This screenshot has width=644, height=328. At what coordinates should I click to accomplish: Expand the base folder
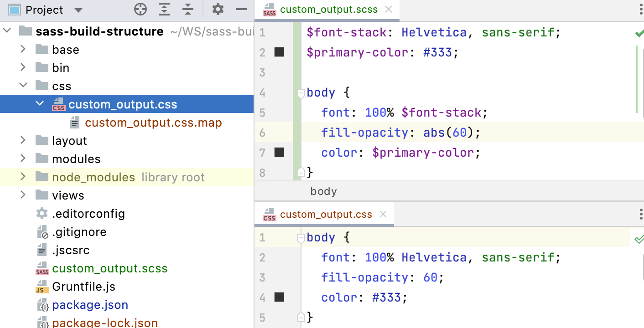pyautogui.click(x=23, y=49)
